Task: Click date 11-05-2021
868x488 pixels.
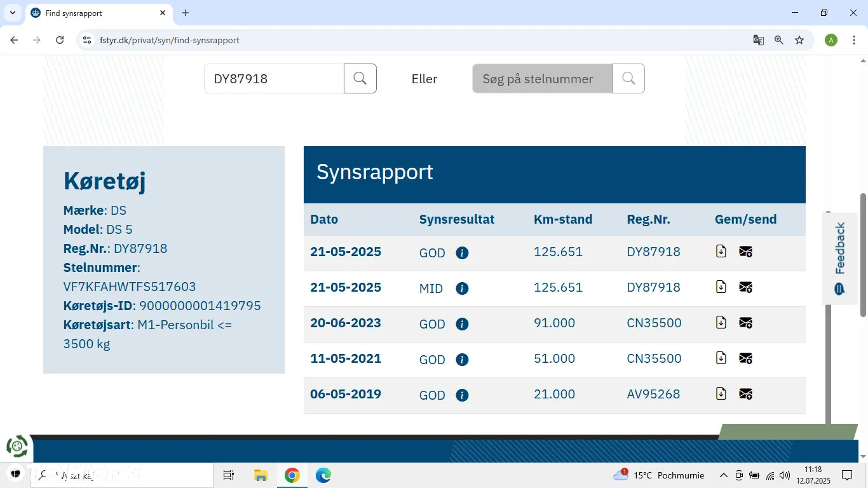Action: click(x=346, y=358)
